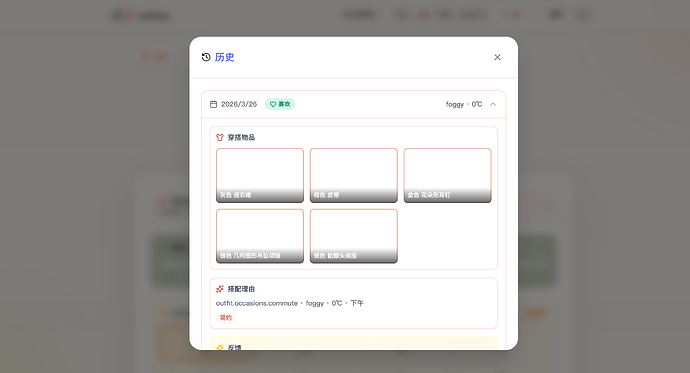Click the 2026/3/26 date text

tap(239, 104)
